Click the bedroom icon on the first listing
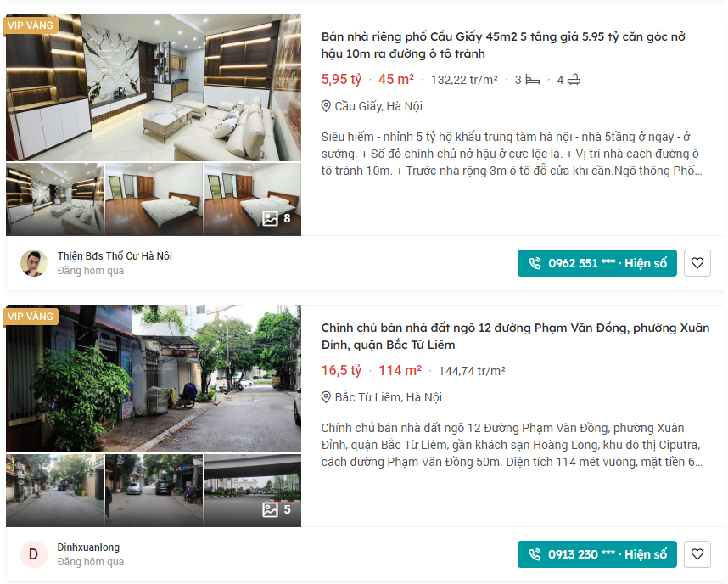Image resolution: width=728 pixels, height=584 pixels. [x=533, y=81]
